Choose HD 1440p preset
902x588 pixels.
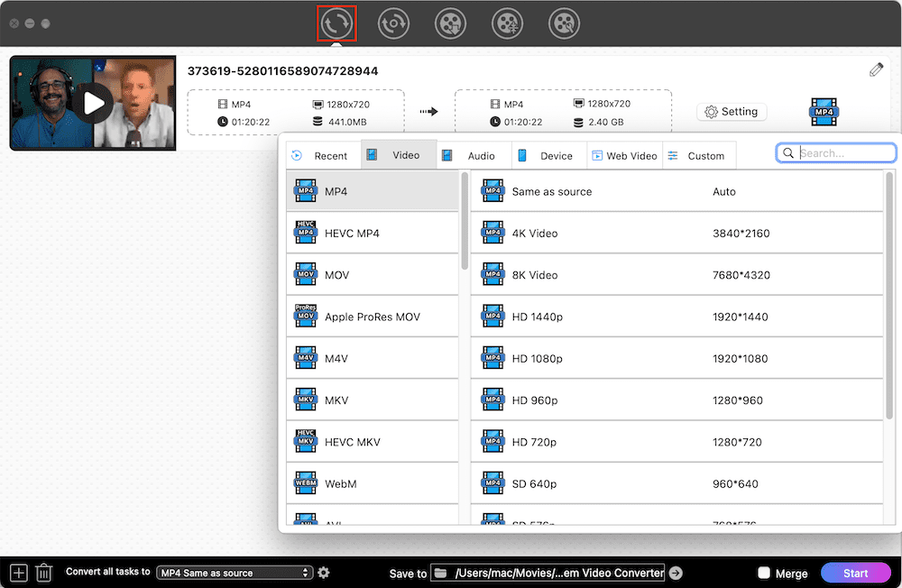coord(676,317)
